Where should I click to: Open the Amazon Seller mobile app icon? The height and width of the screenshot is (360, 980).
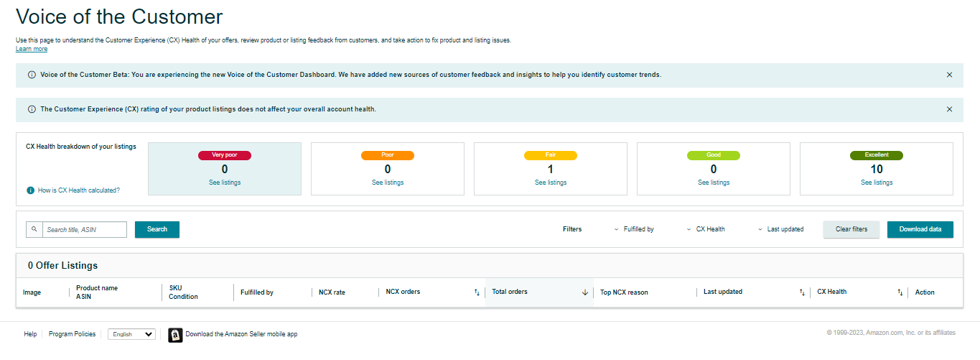coord(175,335)
